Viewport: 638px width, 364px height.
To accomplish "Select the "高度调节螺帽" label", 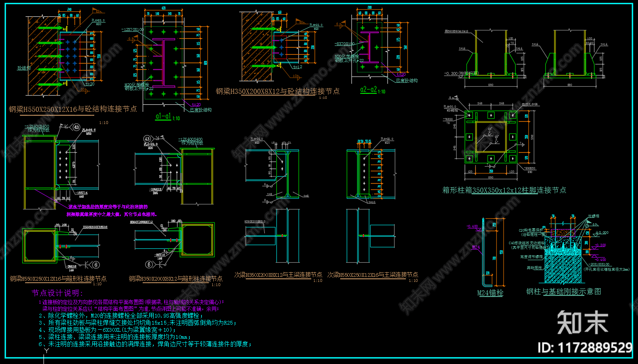I will pyautogui.click(x=531, y=257).
